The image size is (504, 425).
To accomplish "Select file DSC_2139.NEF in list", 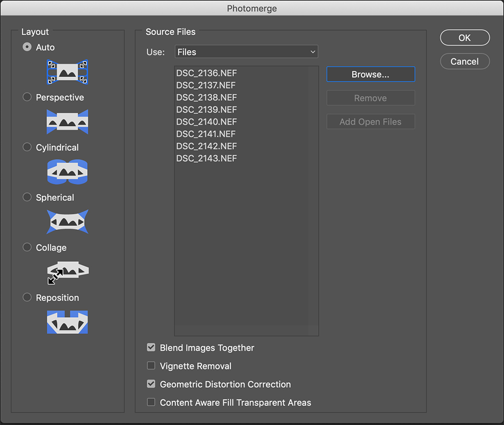I will pos(206,110).
